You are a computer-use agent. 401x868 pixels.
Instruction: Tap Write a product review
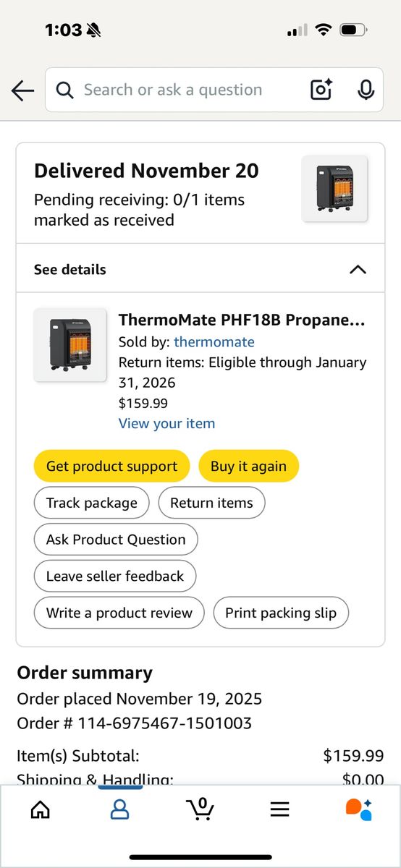[119, 613]
